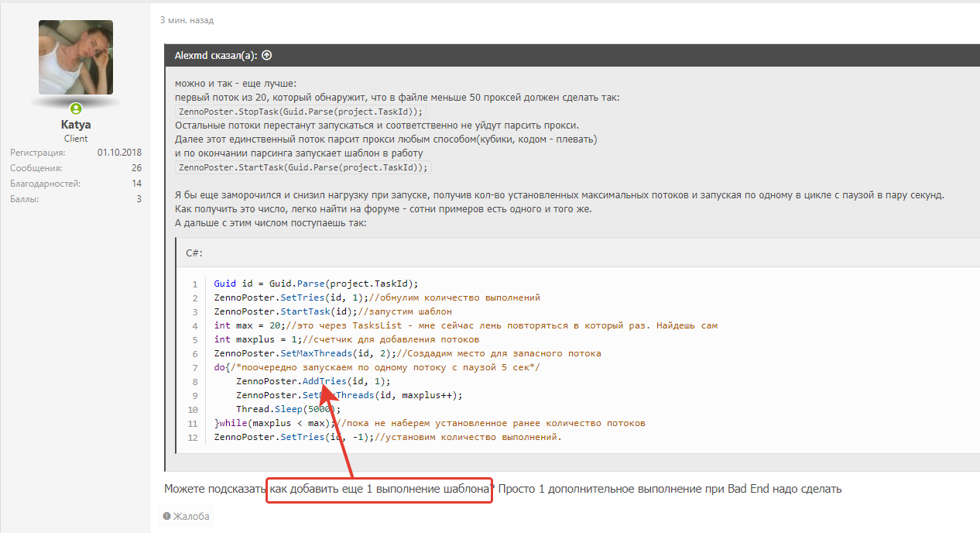Click the "Client" user title under Katya
Viewport: 980px width, 533px height.
click(x=76, y=139)
